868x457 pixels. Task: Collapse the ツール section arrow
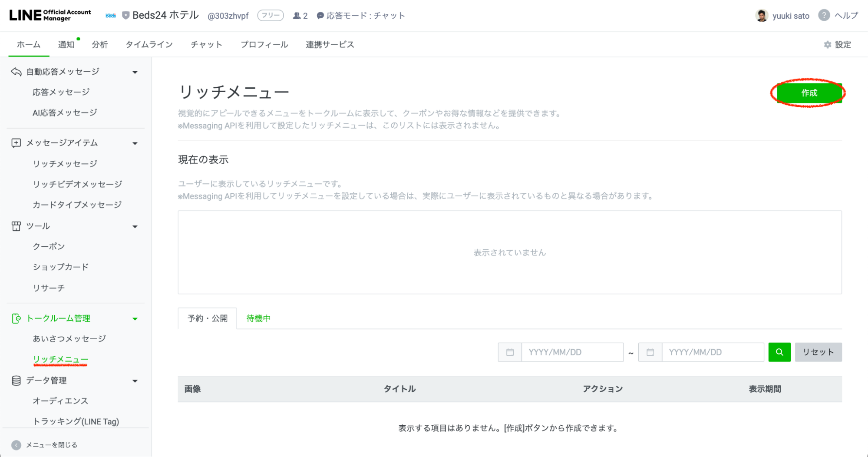[135, 227]
